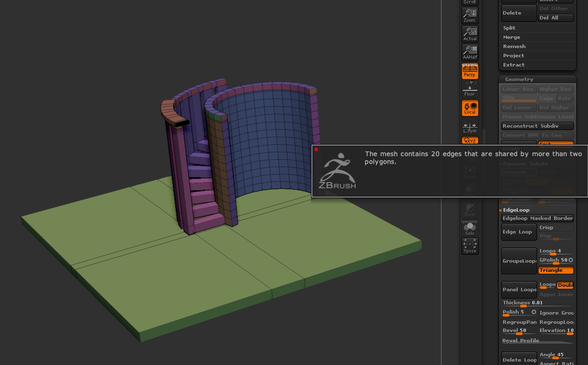Show the Floor grid icon
This screenshot has width=588, height=365.
click(x=470, y=89)
